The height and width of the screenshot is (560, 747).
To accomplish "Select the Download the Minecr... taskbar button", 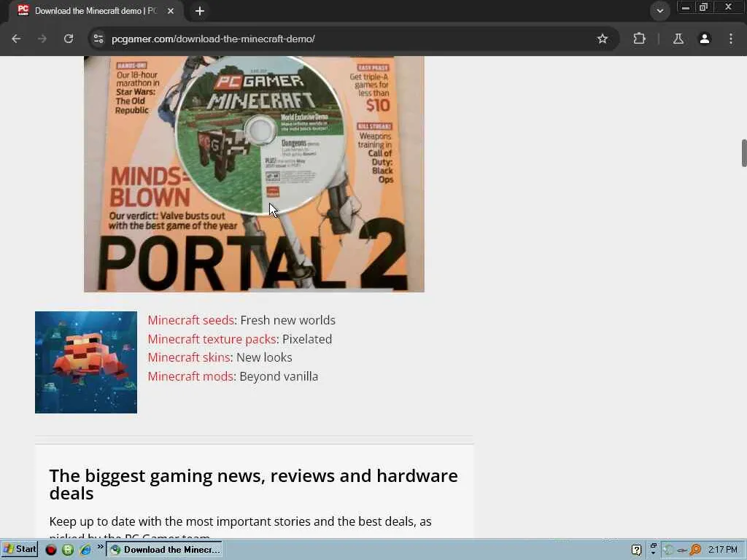I will [164, 550].
